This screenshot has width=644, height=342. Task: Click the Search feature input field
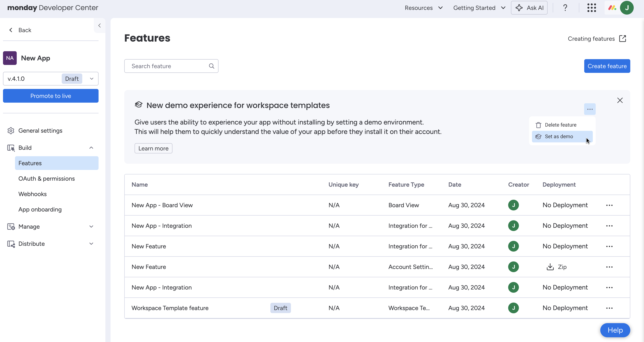pyautogui.click(x=171, y=66)
